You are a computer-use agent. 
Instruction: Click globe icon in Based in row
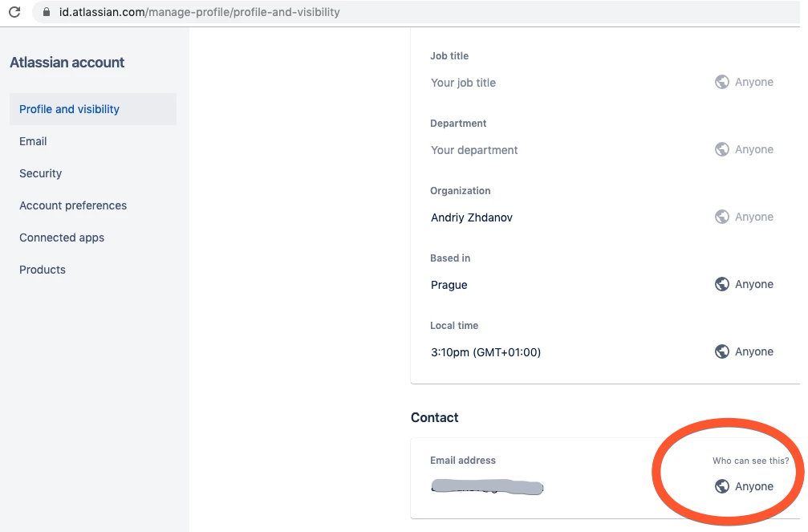722,284
